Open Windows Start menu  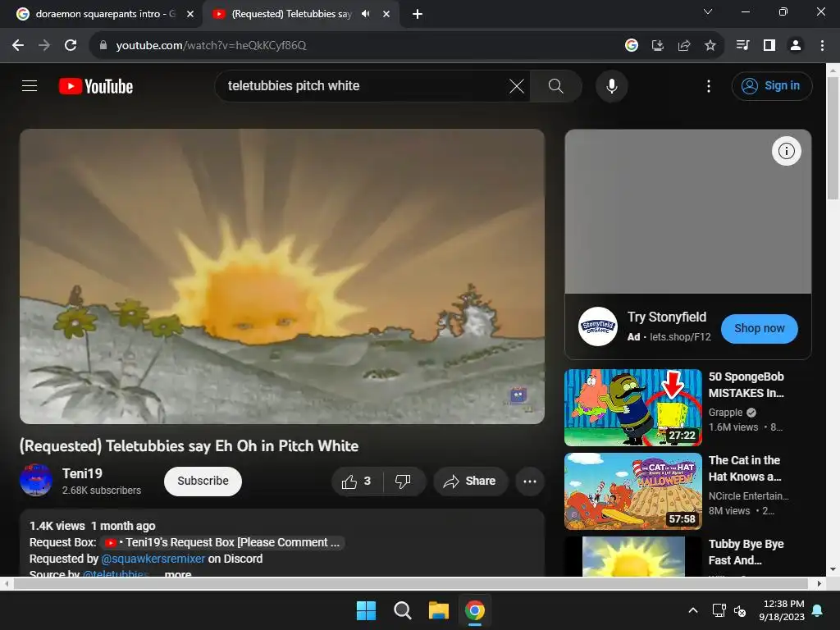(x=366, y=610)
